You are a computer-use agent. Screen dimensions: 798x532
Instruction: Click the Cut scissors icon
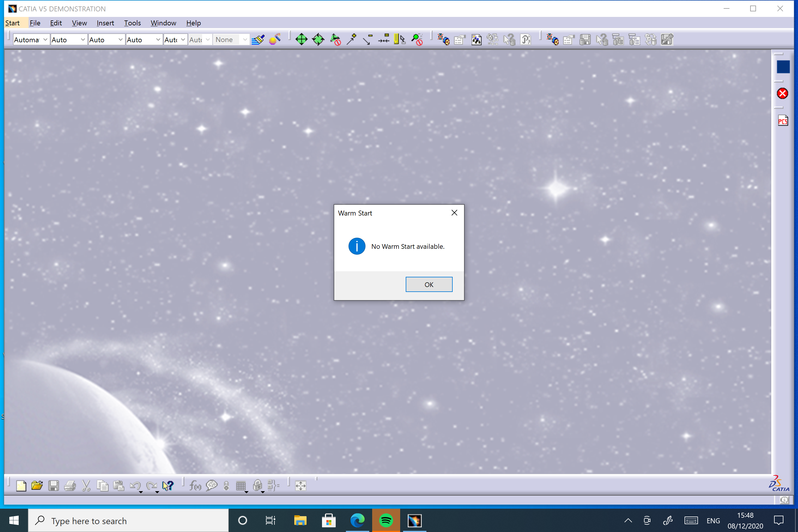86,486
